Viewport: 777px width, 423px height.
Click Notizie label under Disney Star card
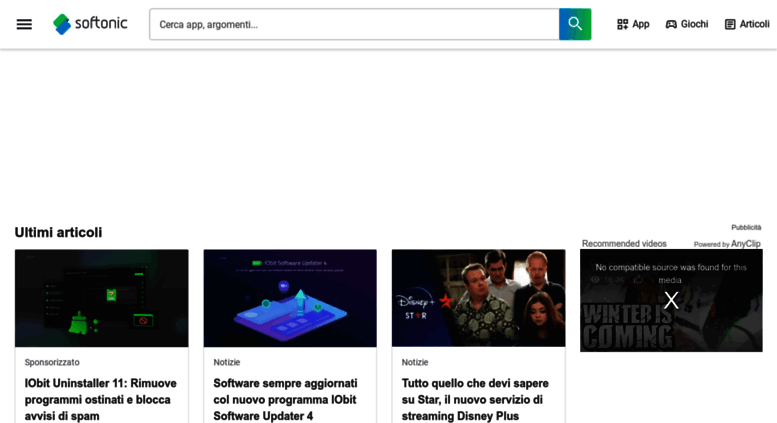[x=415, y=362]
